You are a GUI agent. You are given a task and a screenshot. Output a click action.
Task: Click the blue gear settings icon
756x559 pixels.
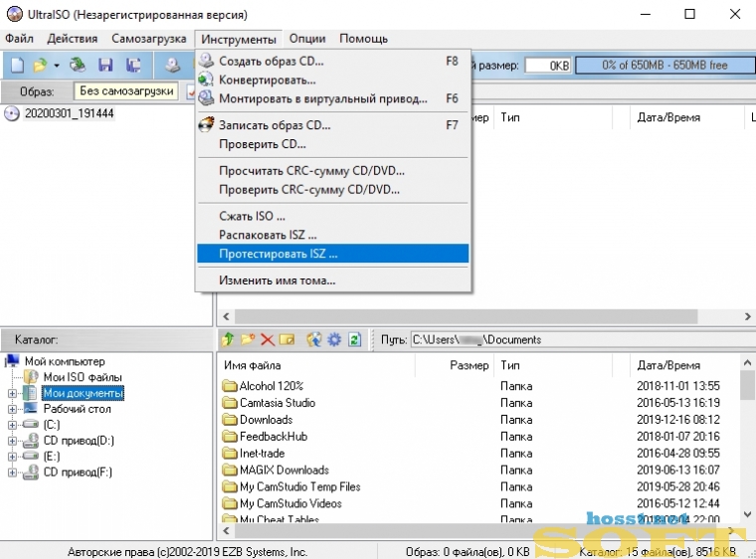click(x=334, y=339)
